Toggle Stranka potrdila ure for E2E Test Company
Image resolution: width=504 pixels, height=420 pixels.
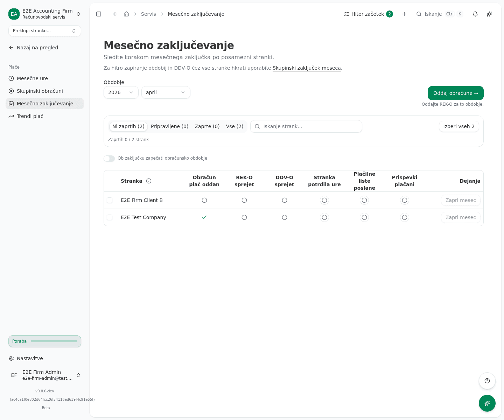click(324, 217)
